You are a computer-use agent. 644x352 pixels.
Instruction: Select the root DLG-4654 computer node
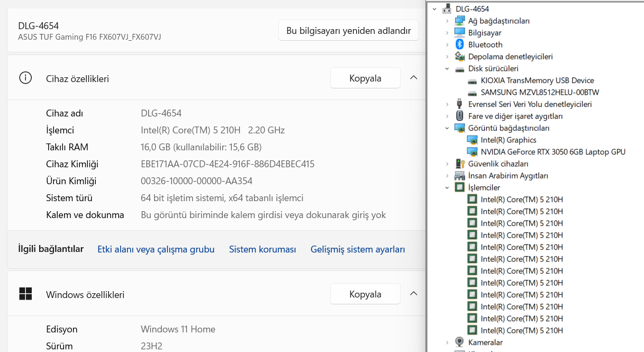pos(472,9)
